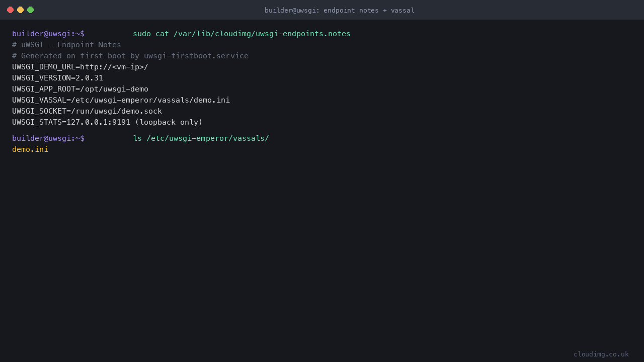The height and width of the screenshot is (362, 644).
Task: Click the second builder@uwsgi prompt
Action: (x=48, y=138)
